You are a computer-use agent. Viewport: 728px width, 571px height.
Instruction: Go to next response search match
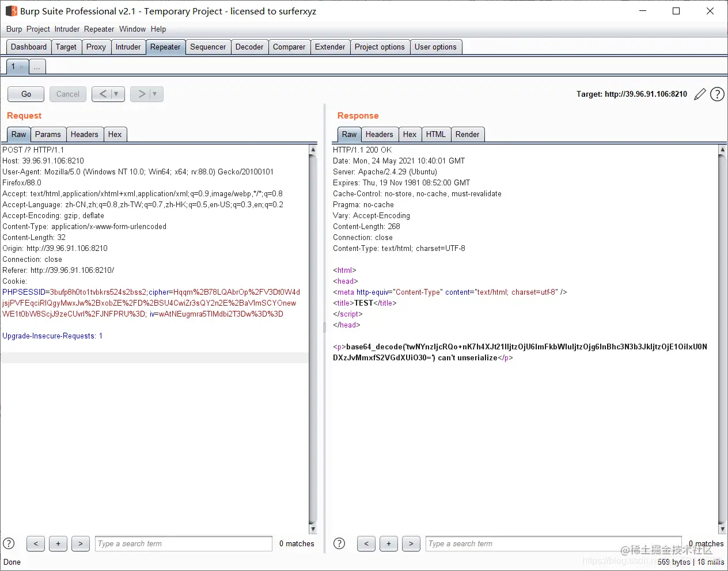411,543
